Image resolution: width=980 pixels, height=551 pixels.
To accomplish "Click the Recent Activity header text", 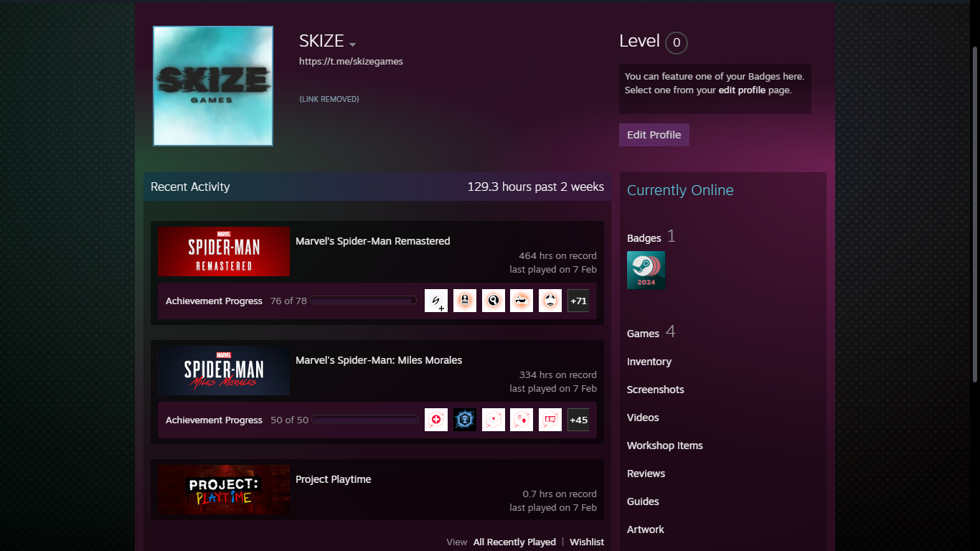I will click(x=190, y=187).
